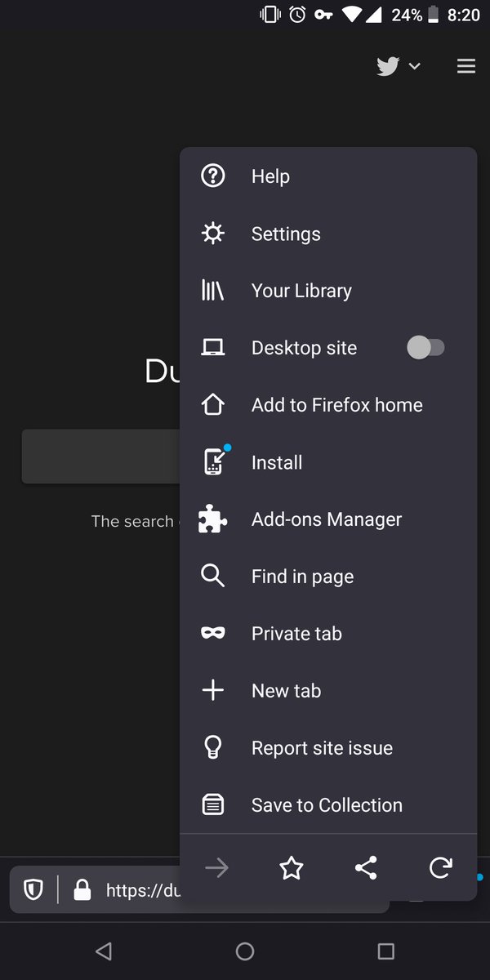Image resolution: width=490 pixels, height=980 pixels.
Task: Choose Save to Collection
Action: pyautogui.click(x=328, y=805)
